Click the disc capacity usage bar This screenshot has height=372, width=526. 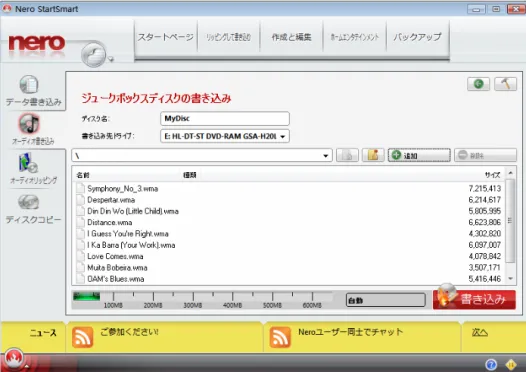click(203, 299)
